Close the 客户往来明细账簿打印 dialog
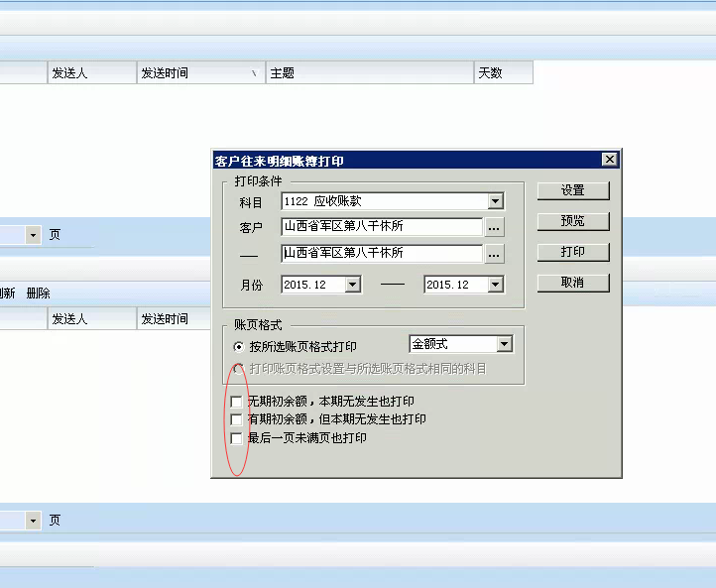The height and width of the screenshot is (588, 716). click(610, 160)
